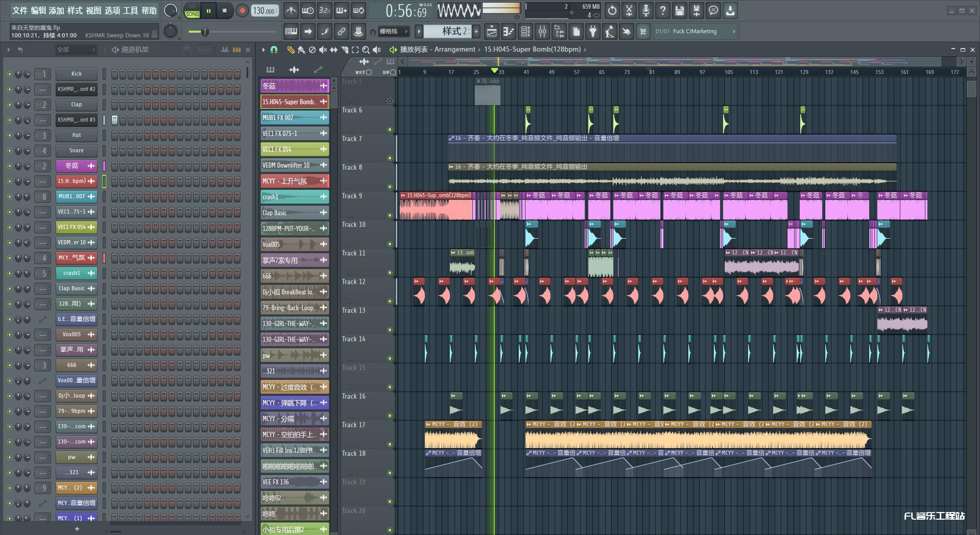
Task: Open the audio editor scissors icon
Action: (629, 10)
